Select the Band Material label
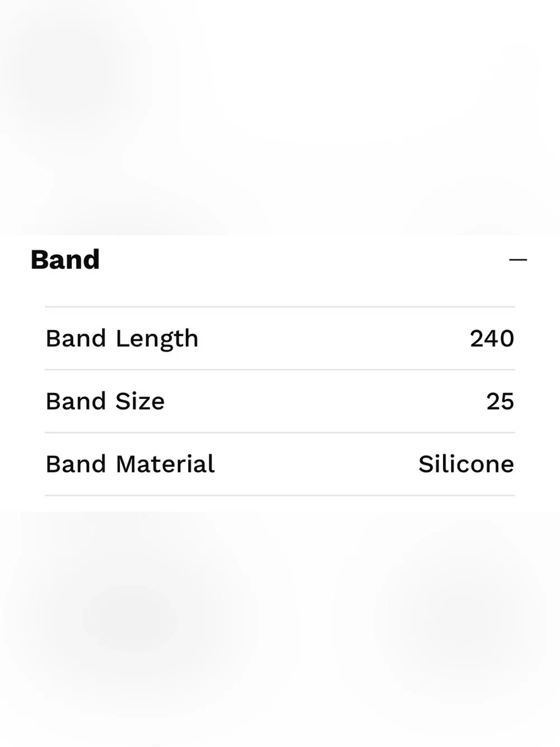 (x=130, y=464)
